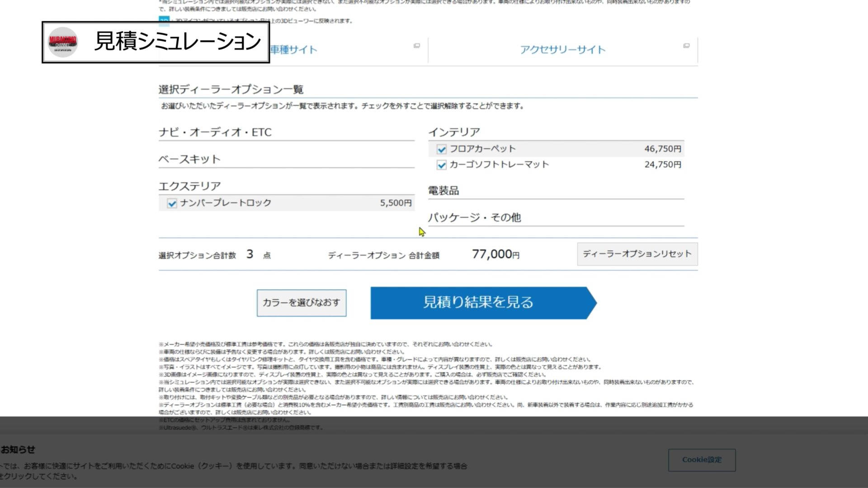Expand the 電装品 section
Viewport: 868px width, 488px height.
pyautogui.click(x=443, y=191)
